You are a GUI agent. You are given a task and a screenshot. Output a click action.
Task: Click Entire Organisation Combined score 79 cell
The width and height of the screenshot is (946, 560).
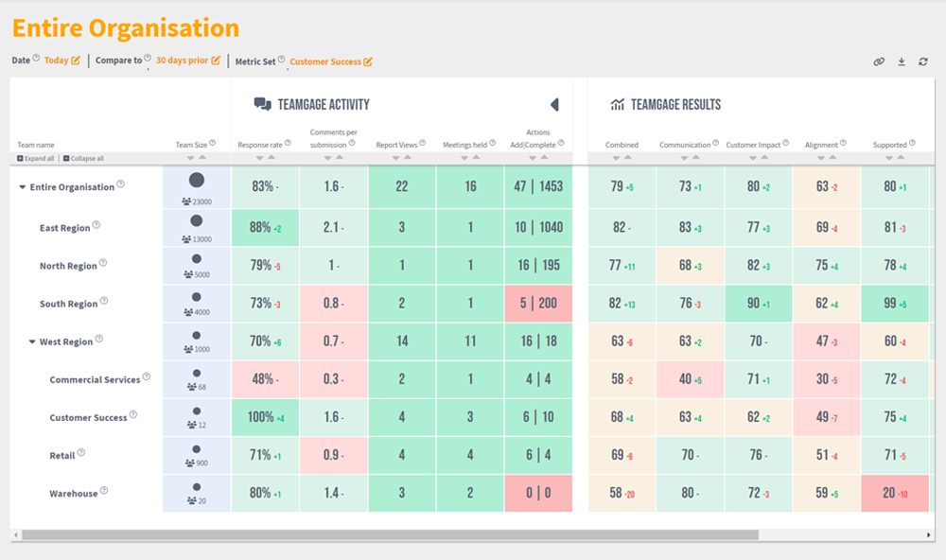(x=622, y=186)
